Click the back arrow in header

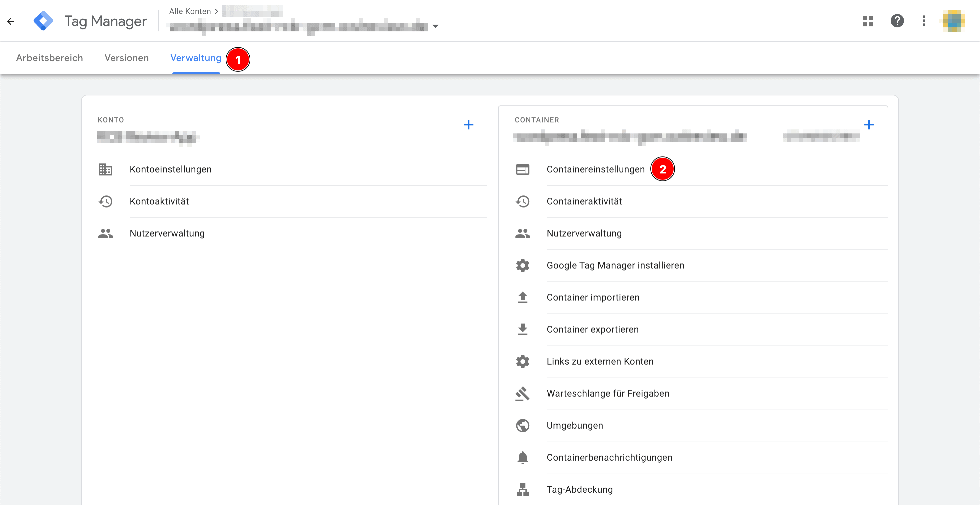(11, 21)
